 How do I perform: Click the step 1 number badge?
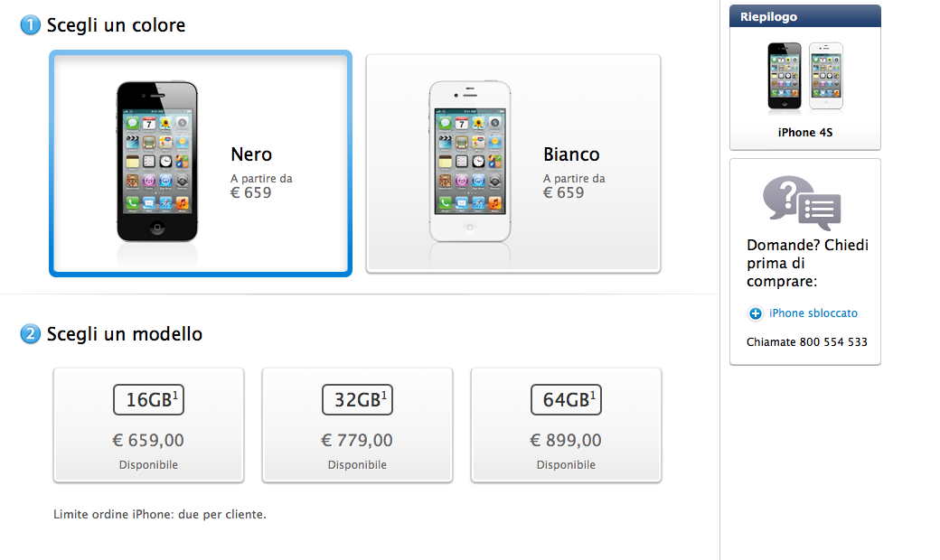point(31,26)
